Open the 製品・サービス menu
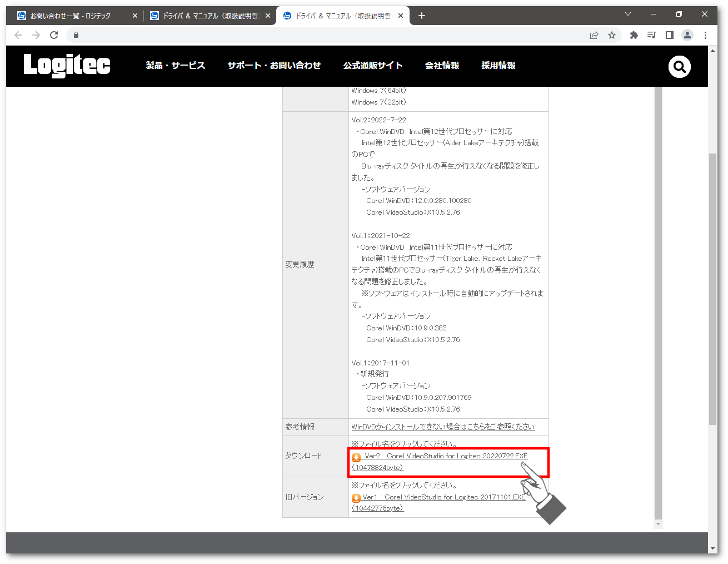Viewport: 728px width, 564px height. coord(176,66)
